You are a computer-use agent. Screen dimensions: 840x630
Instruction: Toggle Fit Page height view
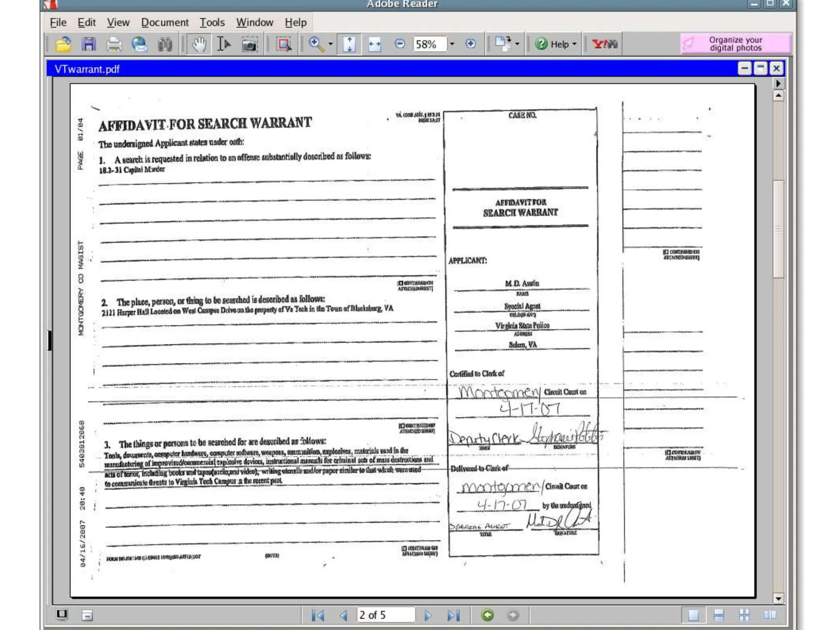(x=349, y=44)
